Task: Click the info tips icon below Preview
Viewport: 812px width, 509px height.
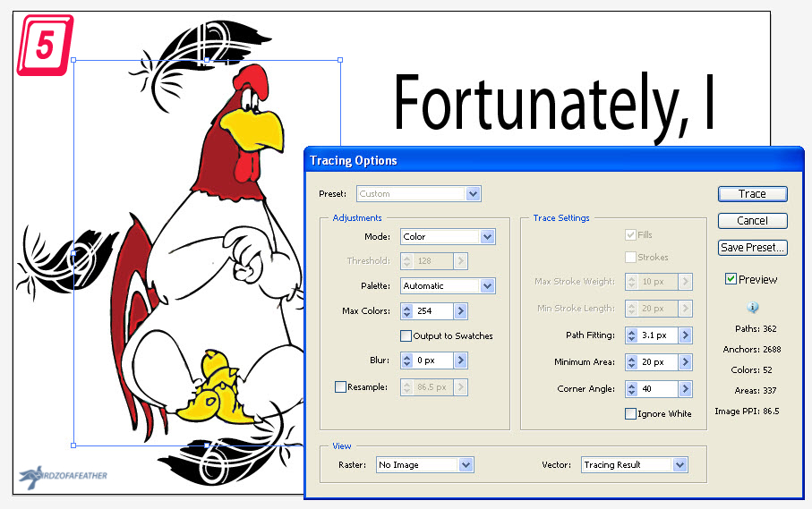Action: point(752,307)
